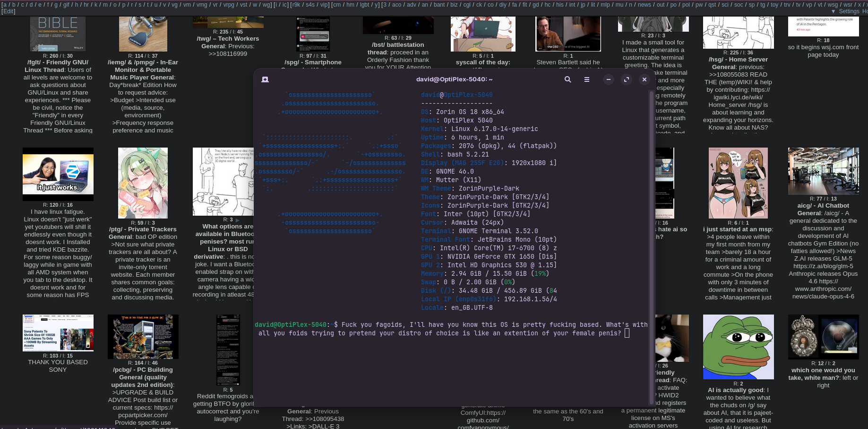The width and height of the screenshot is (868, 429).
Task: Open the vg board link
Action: point(174,5)
